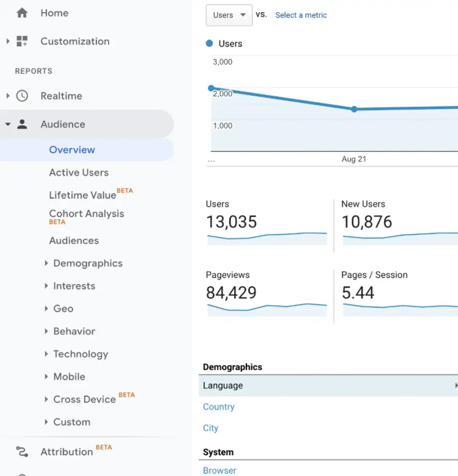
Task: Click the Audience person icon
Action: point(22,124)
